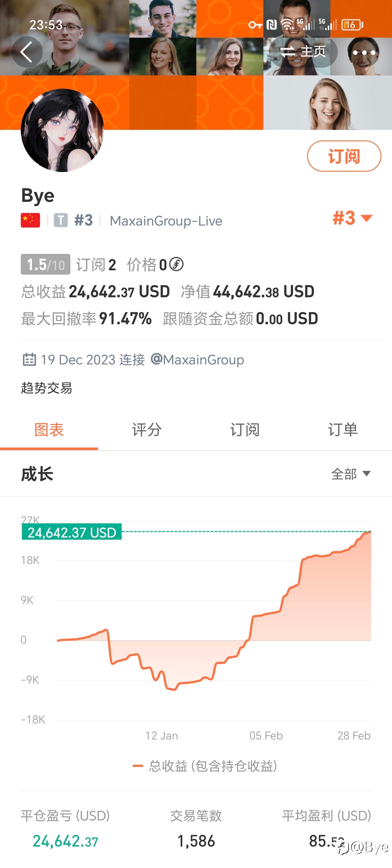The width and height of the screenshot is (392, 868).
Task: Tap the price currency coin icon
Action: [x=176, y=264]
